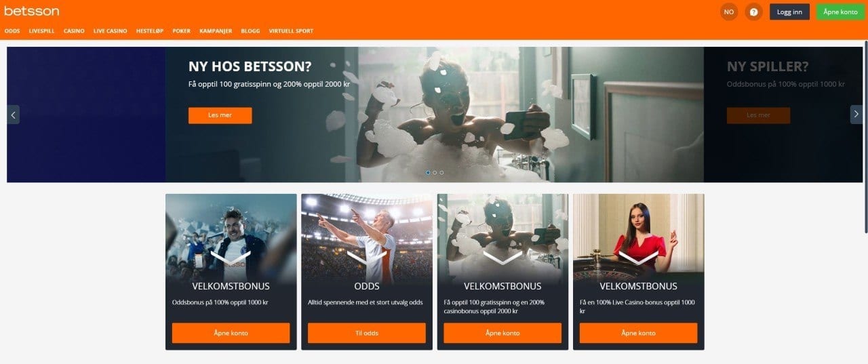Open the Livespill menu item

[42, 31]
